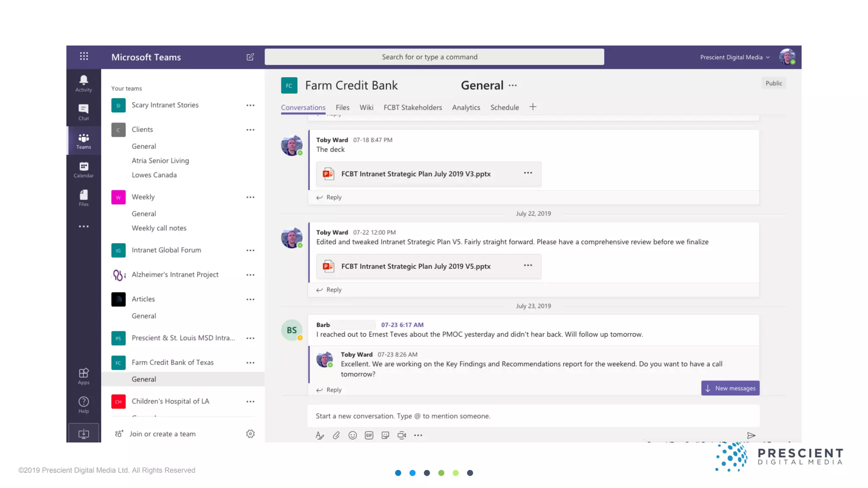Click Join or create a team
868x488 pixels.
click(162, 434)
